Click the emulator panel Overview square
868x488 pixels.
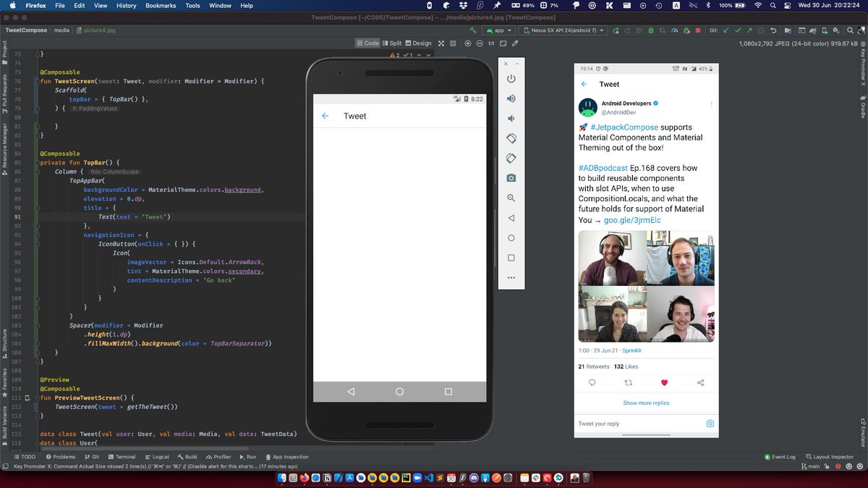[511, 258]
